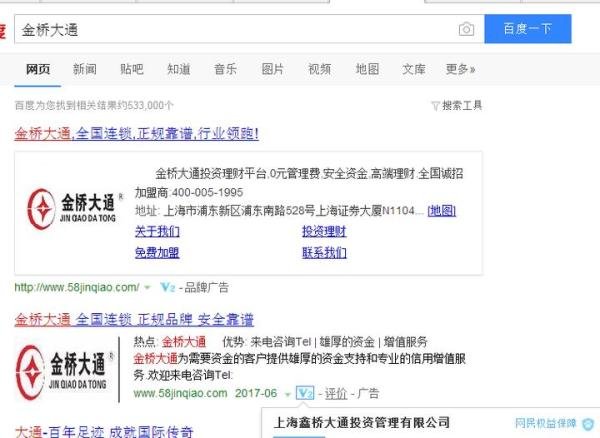
Task: Click the funnel icon beside 搜索工具
Action: (x=435, y=106)
